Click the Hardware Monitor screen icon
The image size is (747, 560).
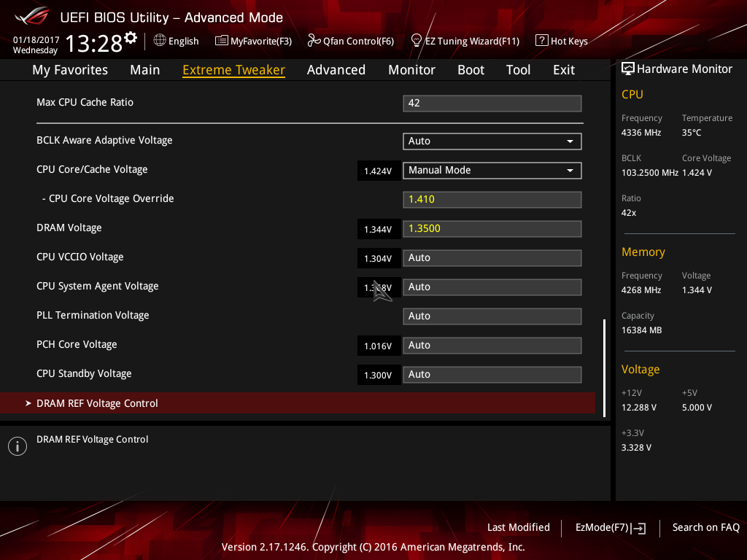(x=628, y=69)
